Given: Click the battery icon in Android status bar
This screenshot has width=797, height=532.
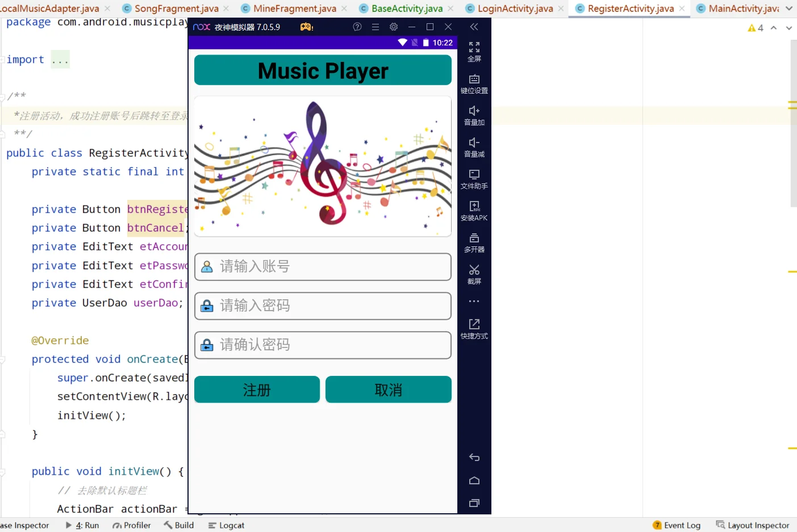Looking at the screenshot, I should point(426,43).
